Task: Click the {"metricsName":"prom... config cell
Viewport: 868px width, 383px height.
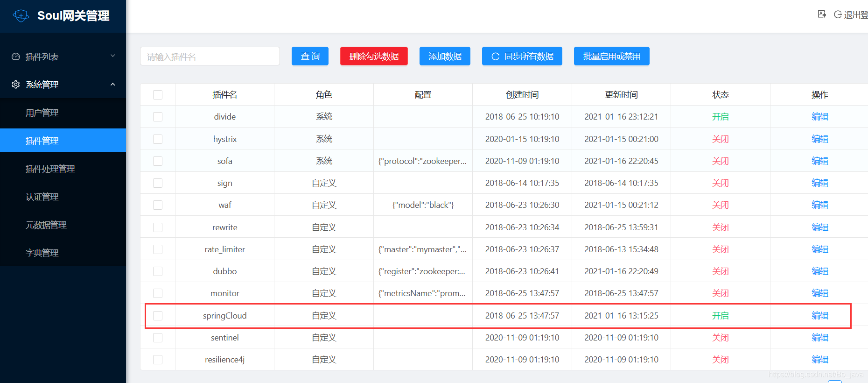Action: (x=422, y=293)
